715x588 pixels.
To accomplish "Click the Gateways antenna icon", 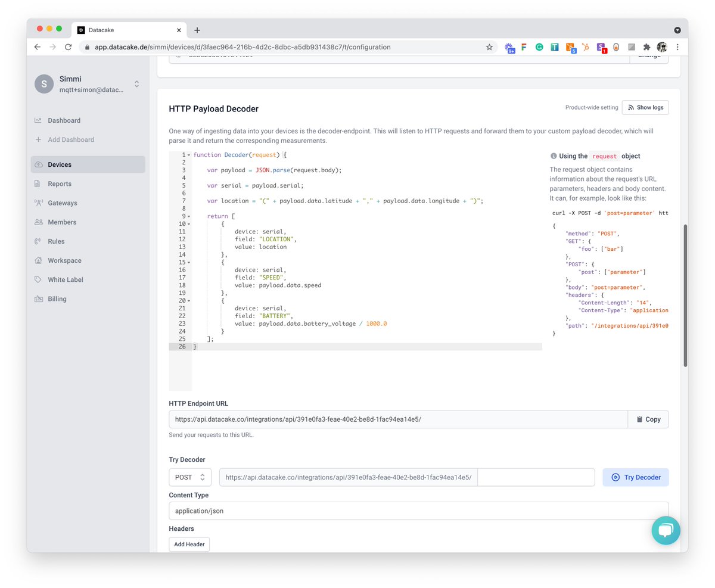I will click(x=38, y=203).
